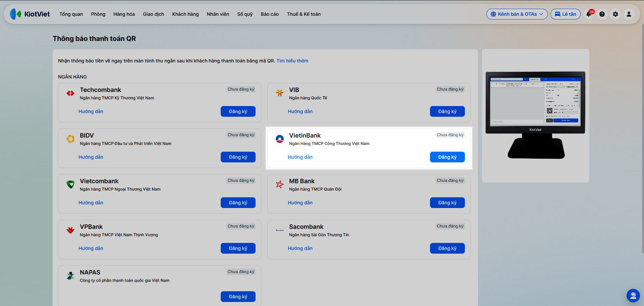
Task: Open the Sổ quỹ menu
Action: [x=245, y=14]
